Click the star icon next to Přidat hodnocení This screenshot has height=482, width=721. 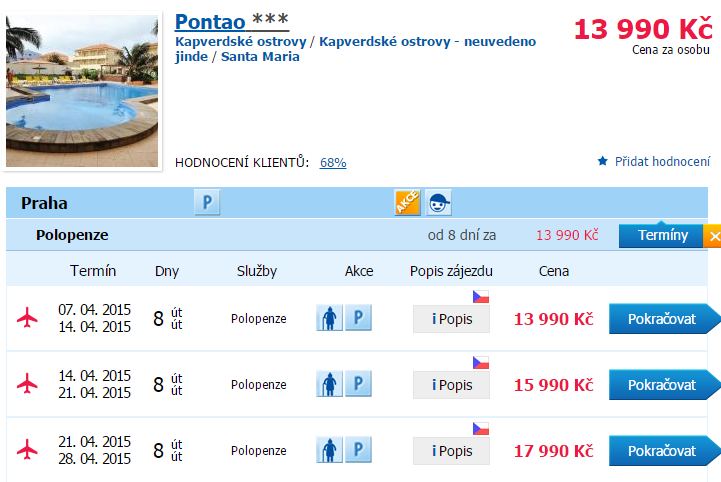pos(602,161)
